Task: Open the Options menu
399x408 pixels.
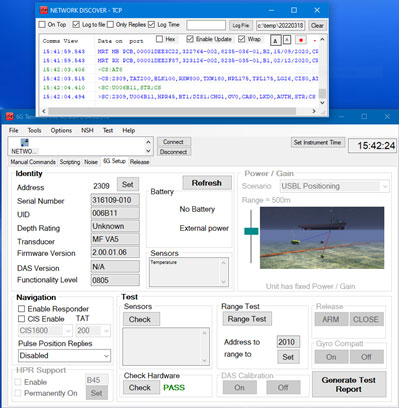Action: pyautogui.click(x=61, y=130)
